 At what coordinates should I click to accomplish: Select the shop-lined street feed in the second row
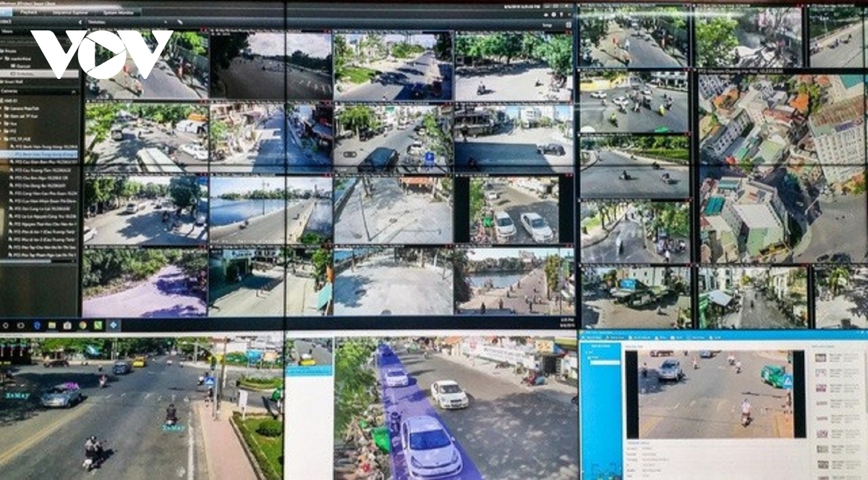(271, 139)
